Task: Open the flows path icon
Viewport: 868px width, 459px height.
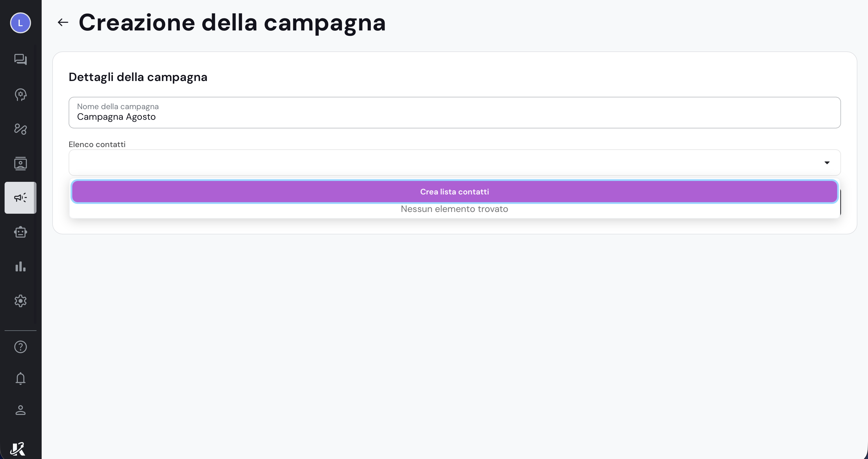Action: tap(21, 129)
